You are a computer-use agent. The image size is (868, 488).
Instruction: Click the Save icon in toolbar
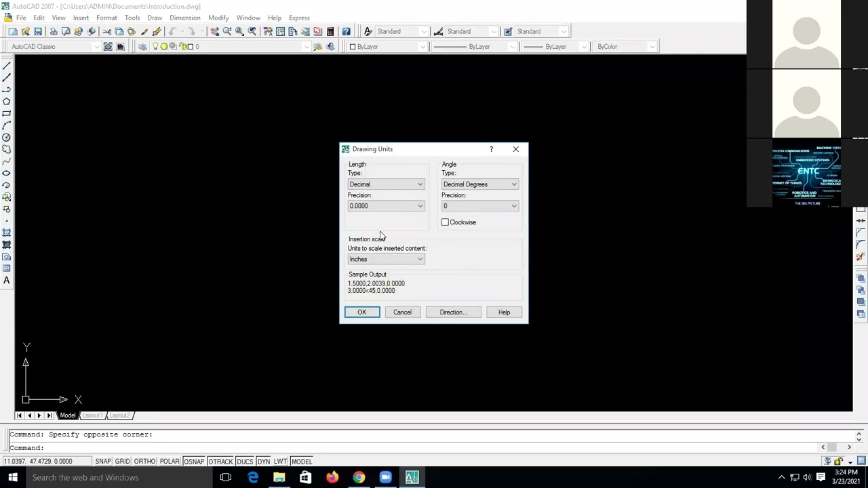point(38,31)
